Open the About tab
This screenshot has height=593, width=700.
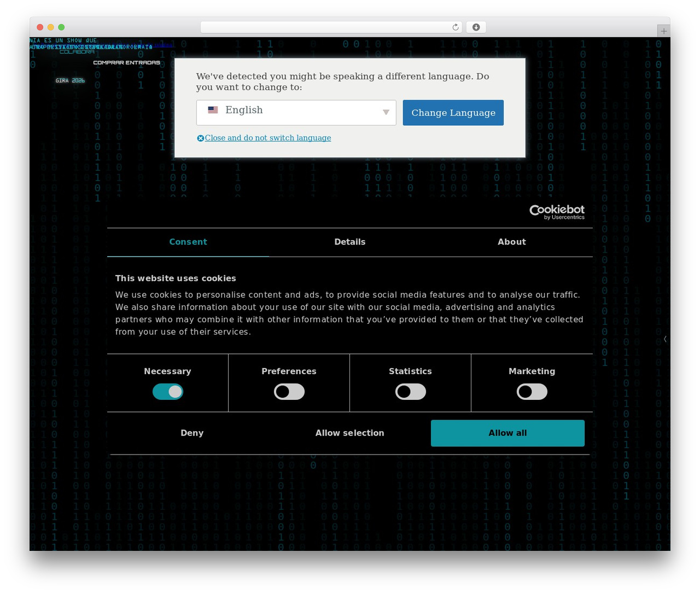512,242
